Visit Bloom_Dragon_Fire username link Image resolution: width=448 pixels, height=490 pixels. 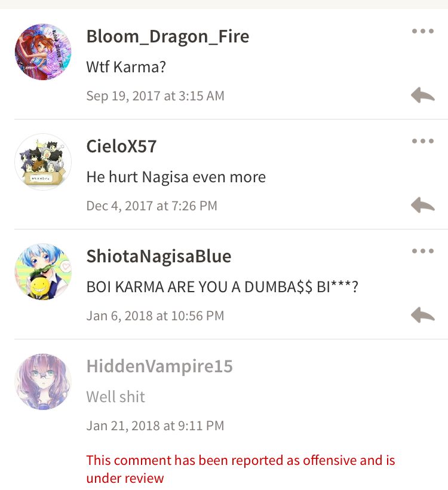[x=168, y=36]
